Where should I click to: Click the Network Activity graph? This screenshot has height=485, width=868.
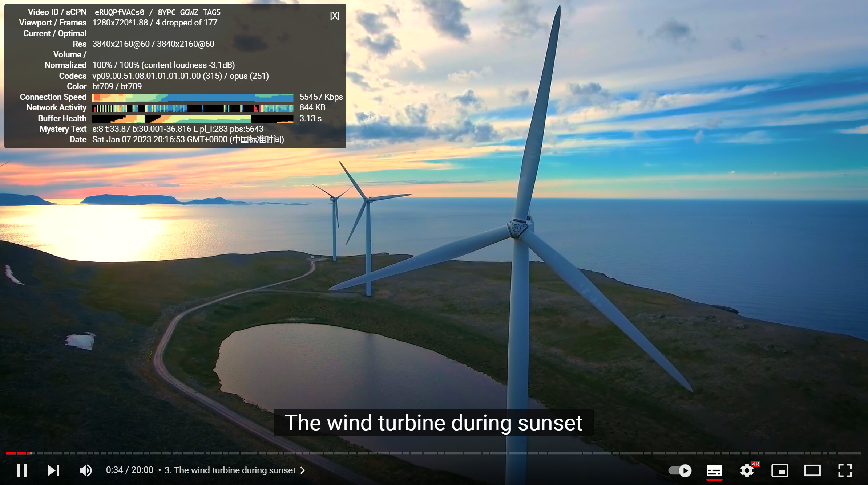192,108
